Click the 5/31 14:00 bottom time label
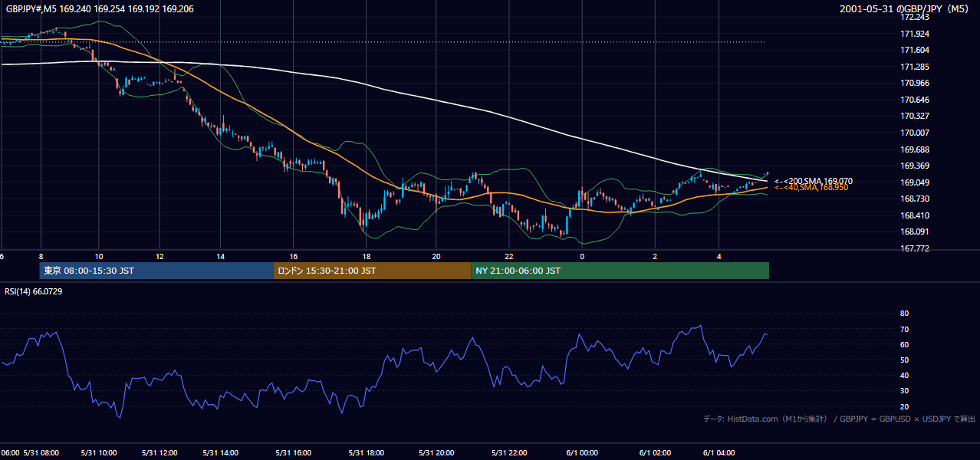The height and width of the screenshot is (460, 980). [222, 453]
